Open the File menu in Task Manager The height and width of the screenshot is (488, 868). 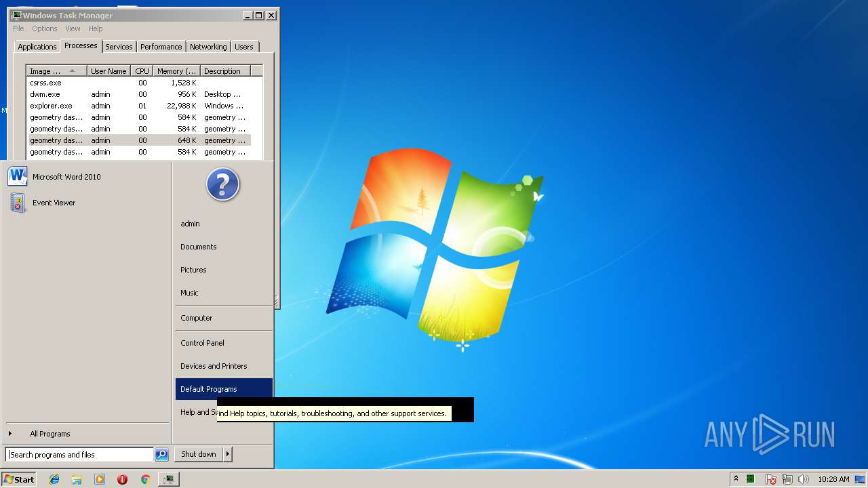[x=18, y=28]
